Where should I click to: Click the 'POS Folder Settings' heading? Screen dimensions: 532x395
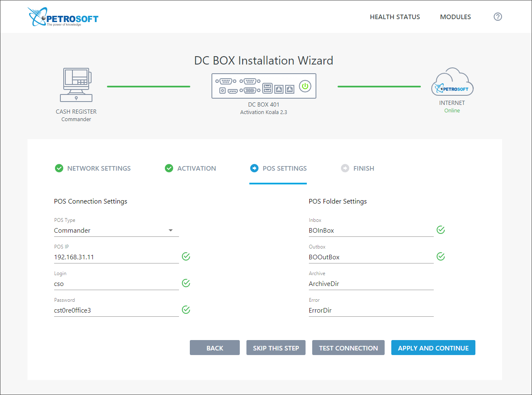click(338, 201)
